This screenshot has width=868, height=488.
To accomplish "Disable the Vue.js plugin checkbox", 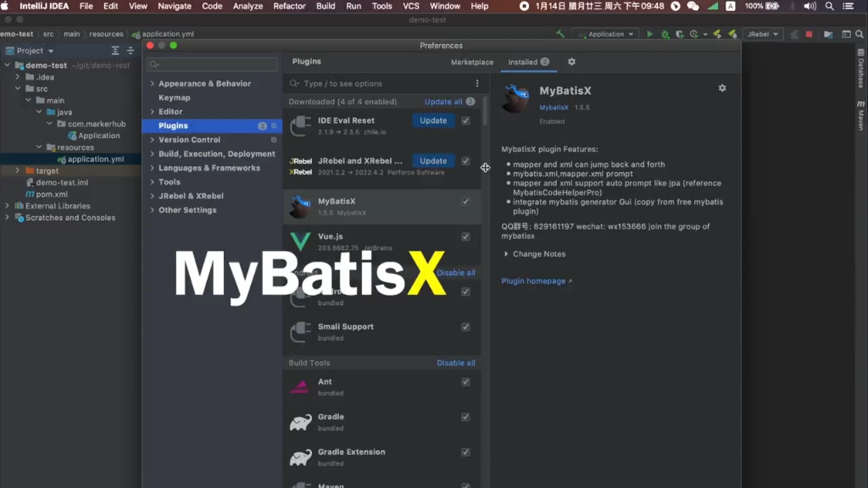I will 465,237.
